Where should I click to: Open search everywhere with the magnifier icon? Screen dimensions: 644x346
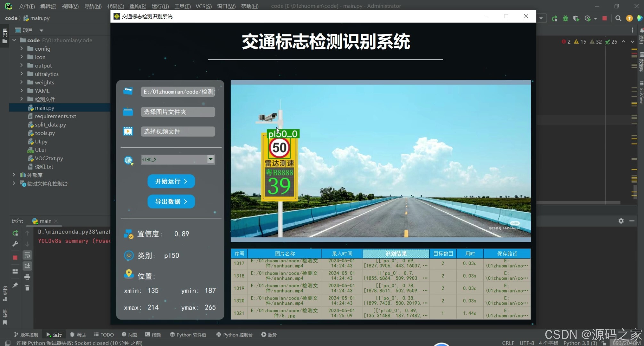click(x=618, y=18)
